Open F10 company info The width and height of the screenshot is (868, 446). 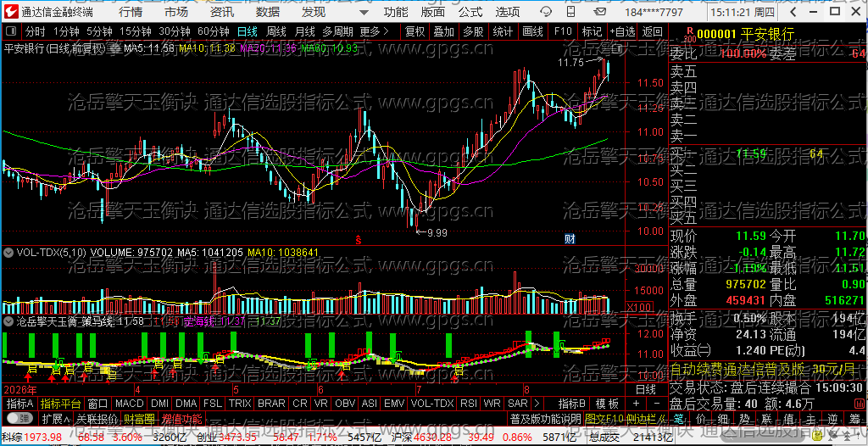(563, 31)
